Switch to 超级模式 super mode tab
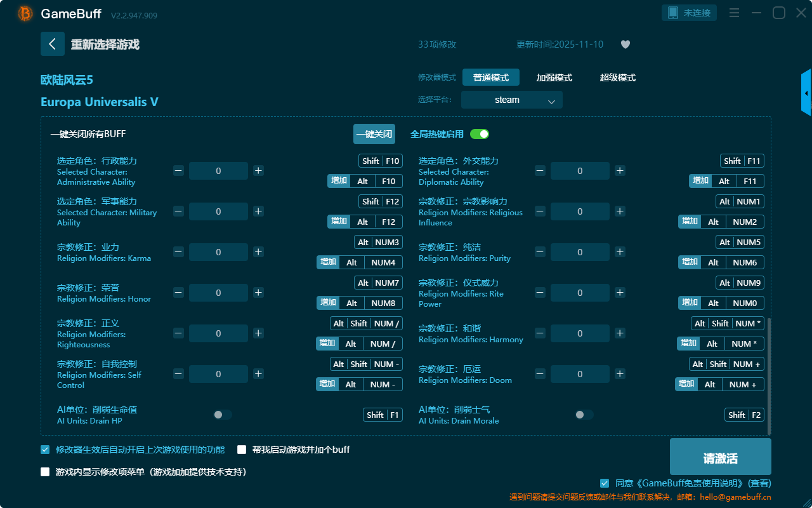812x508 pixels. coord(617,77)
